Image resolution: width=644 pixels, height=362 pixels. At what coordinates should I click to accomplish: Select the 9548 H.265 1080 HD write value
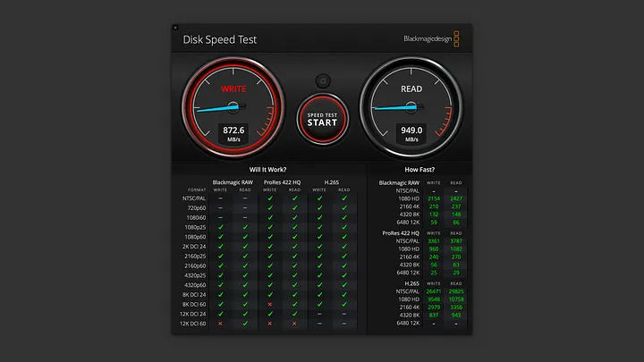point(434,299)
